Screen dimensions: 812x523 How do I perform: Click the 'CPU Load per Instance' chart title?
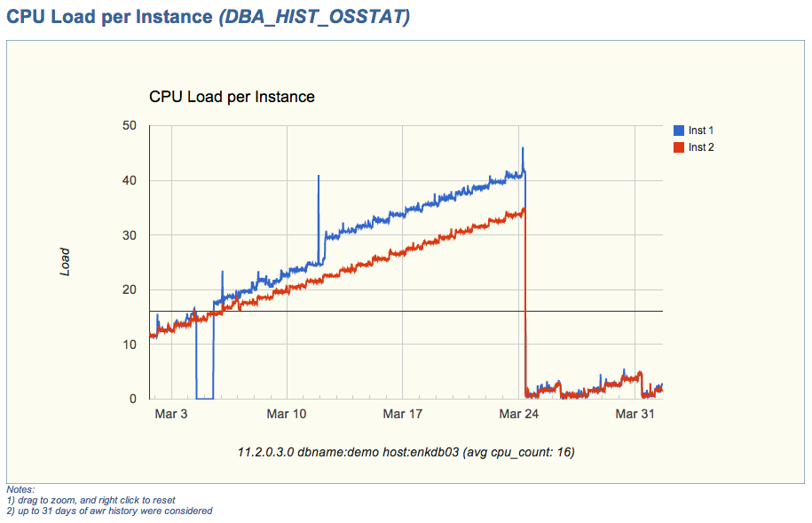[x=232, y=97]
